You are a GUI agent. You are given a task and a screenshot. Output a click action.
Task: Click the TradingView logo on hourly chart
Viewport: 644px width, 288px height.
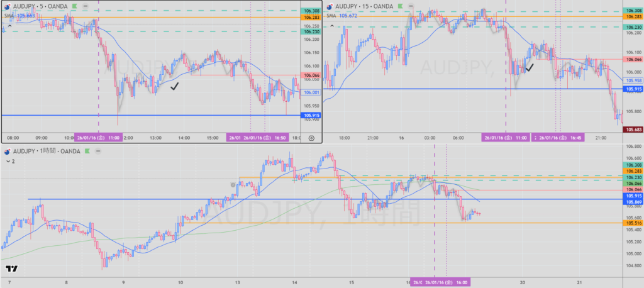(11, 269)
